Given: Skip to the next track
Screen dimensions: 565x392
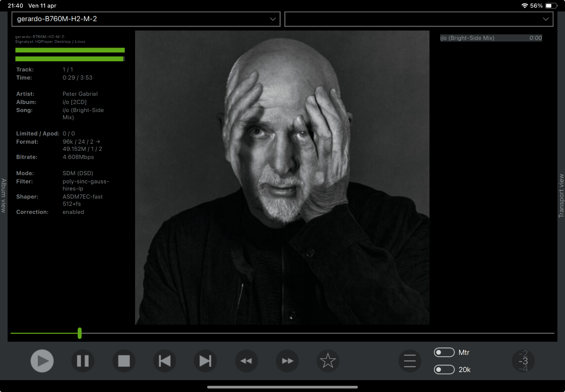Looking at the screenshot, I should (x=205, y=361).
